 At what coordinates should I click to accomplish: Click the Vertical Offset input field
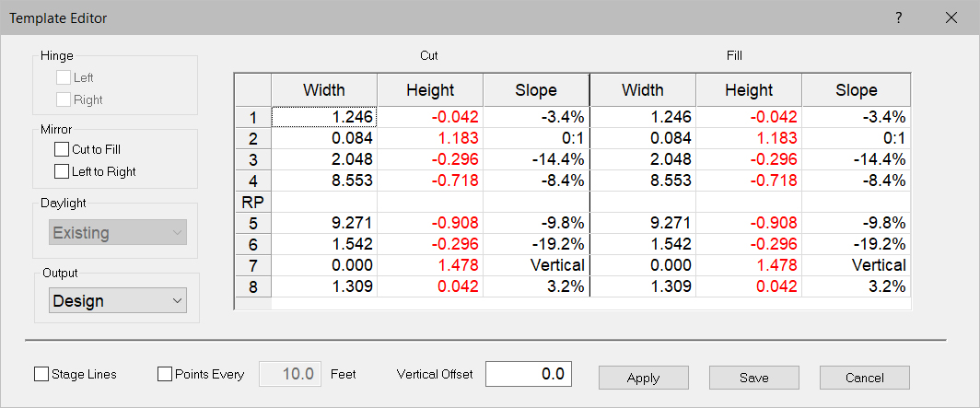coord(529,374)
